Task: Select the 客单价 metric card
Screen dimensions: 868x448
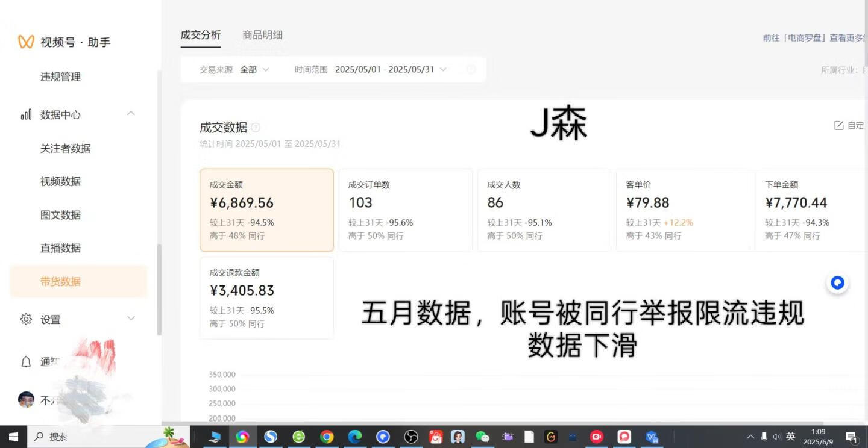Action: 682,210
